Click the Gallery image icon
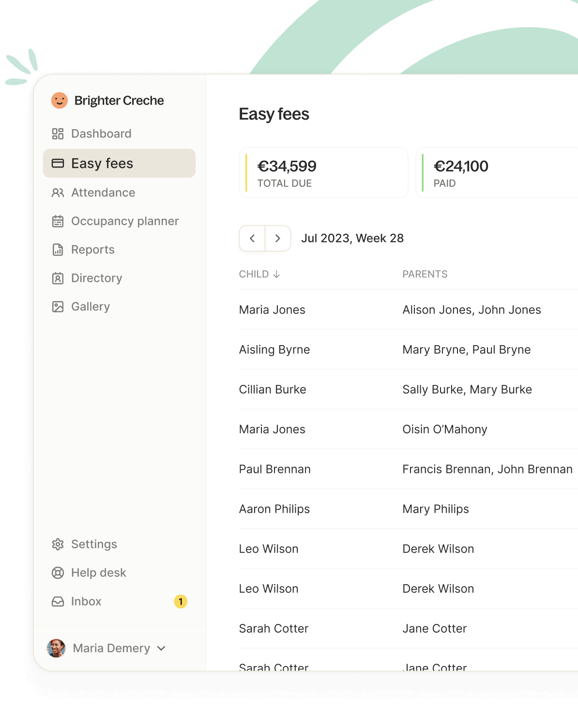This screenshot has height=728, width=578. click(x=58, y=307)
